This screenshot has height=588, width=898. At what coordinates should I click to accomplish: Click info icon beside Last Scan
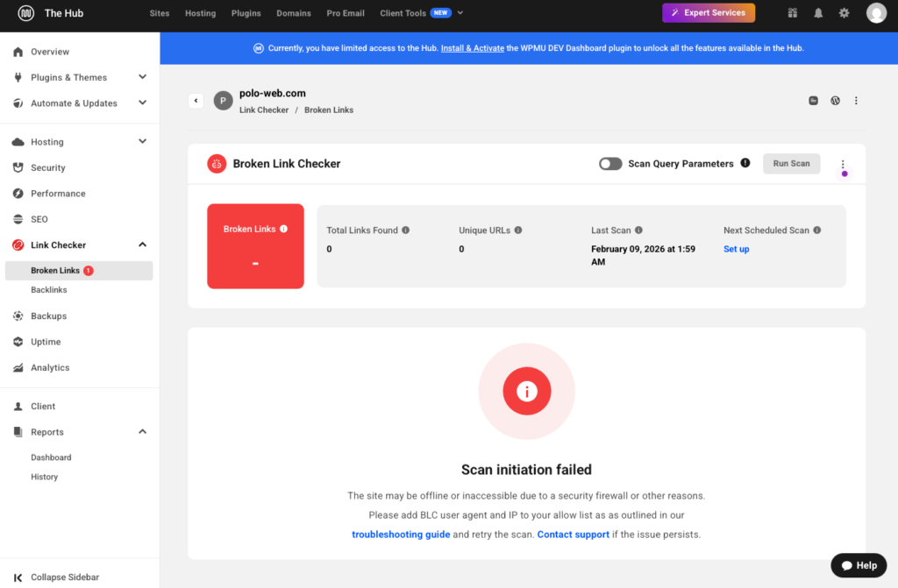pyautogui.click(x=638, y=230)
